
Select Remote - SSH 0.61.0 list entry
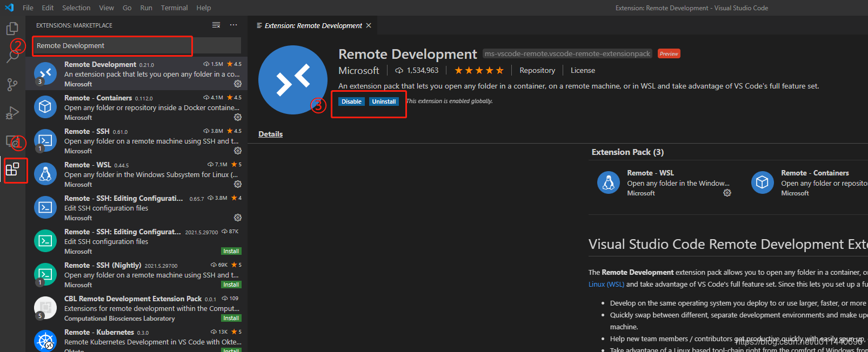137,140
